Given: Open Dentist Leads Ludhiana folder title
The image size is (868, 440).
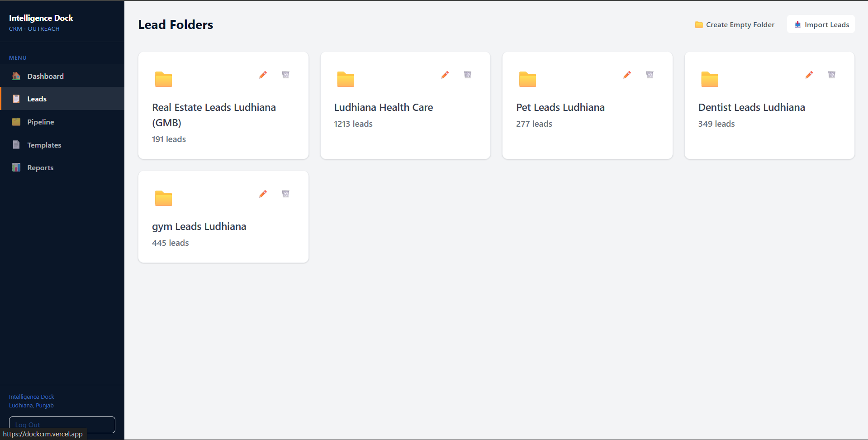Looking at the screenshot, I should pos(752,107).
